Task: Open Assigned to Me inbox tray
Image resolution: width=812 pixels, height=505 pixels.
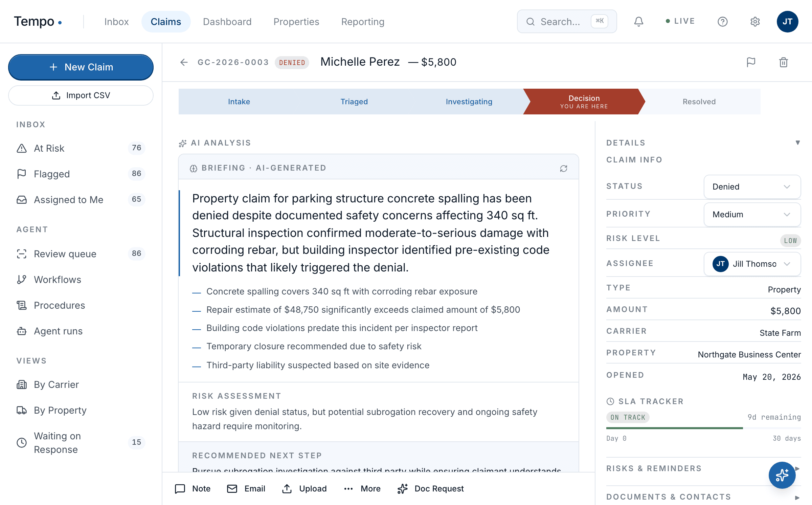Action: pos(81,200)
